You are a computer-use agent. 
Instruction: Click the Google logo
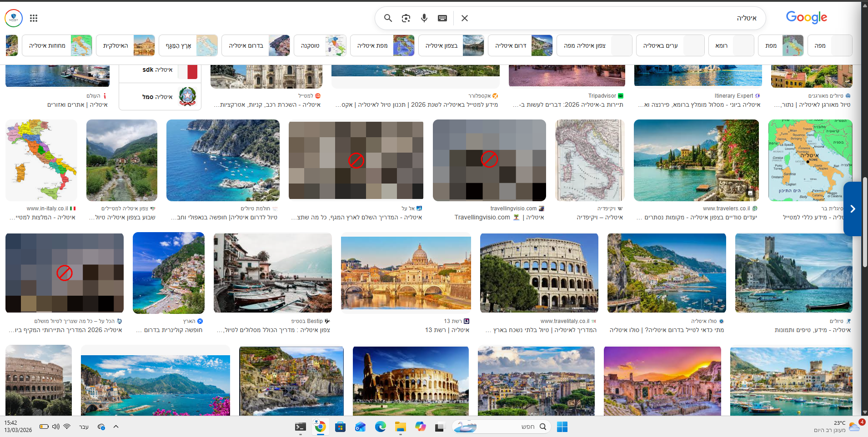coord(806,18)
